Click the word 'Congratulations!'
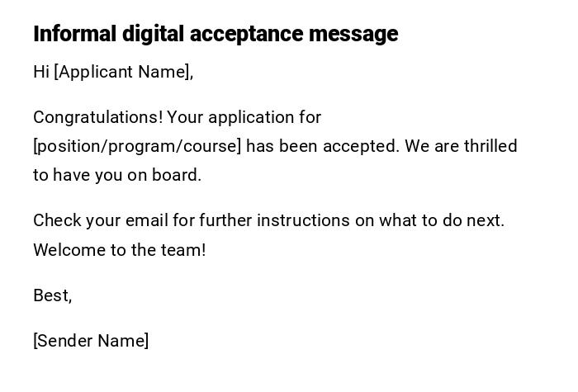The image size is (578, 392). (97, 117)
